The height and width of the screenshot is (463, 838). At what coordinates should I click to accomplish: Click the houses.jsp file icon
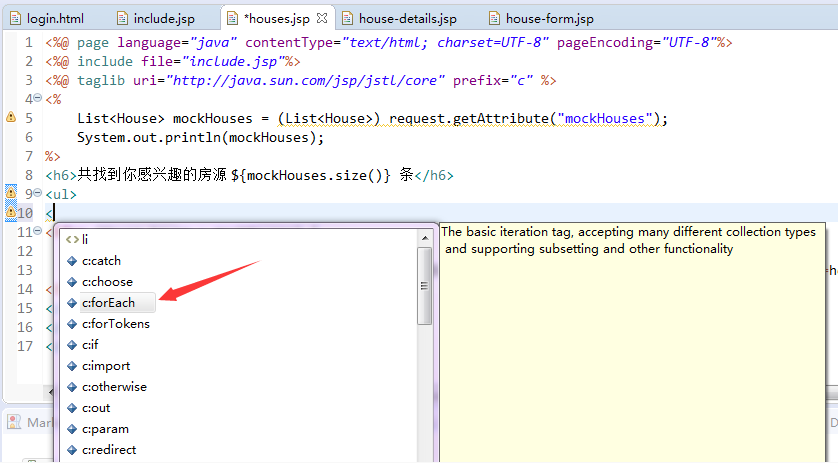click(x=232, y=19)
